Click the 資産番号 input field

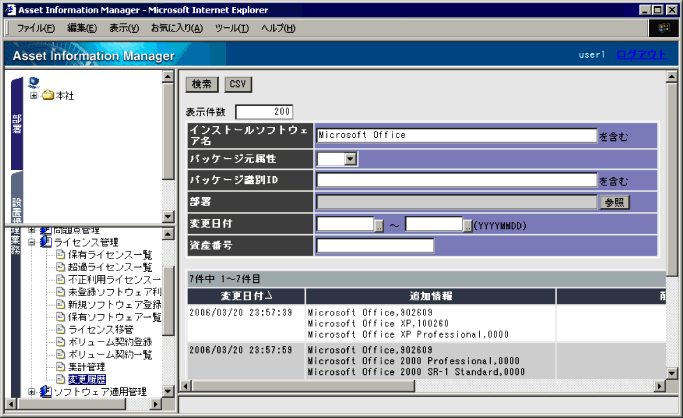pos(375,246)
